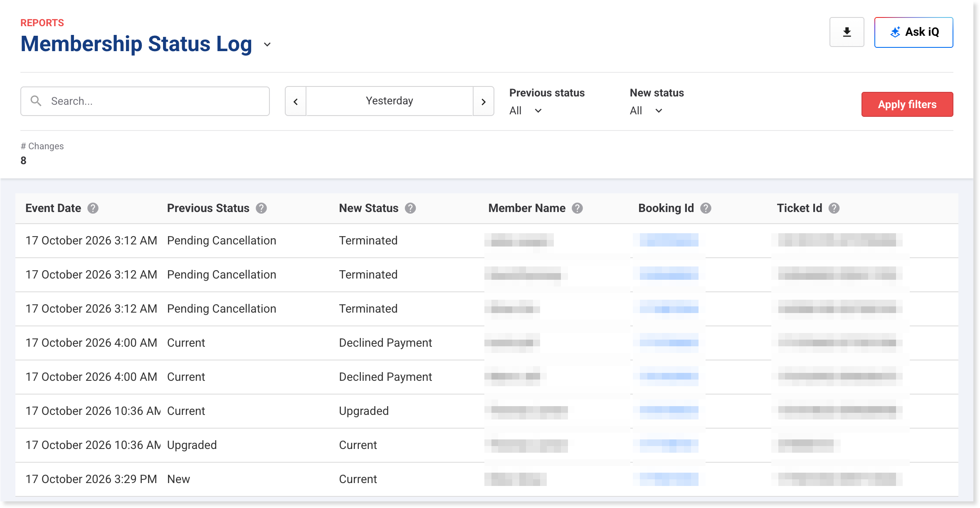Click 'New' previous status cell

(x=178, y=479)
